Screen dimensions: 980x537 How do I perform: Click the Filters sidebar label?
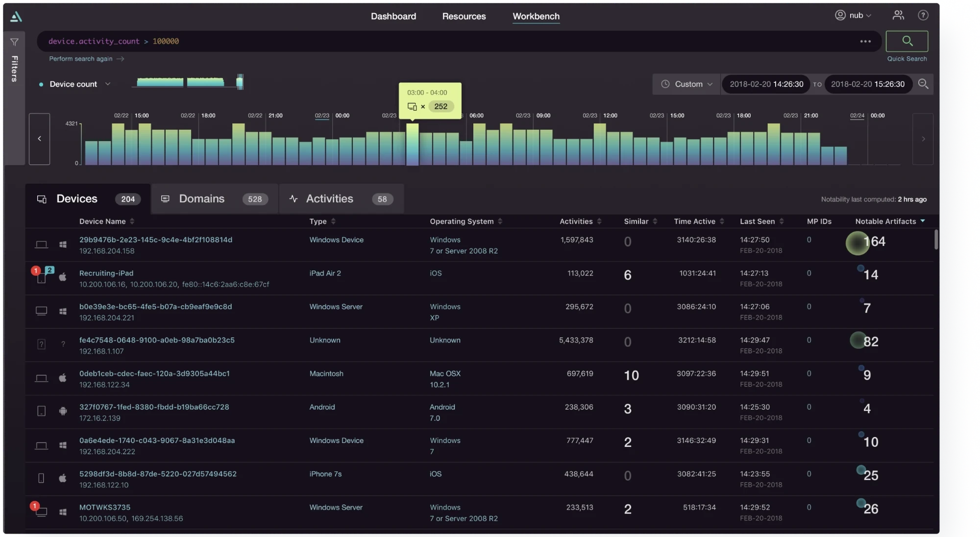point(15,69)
